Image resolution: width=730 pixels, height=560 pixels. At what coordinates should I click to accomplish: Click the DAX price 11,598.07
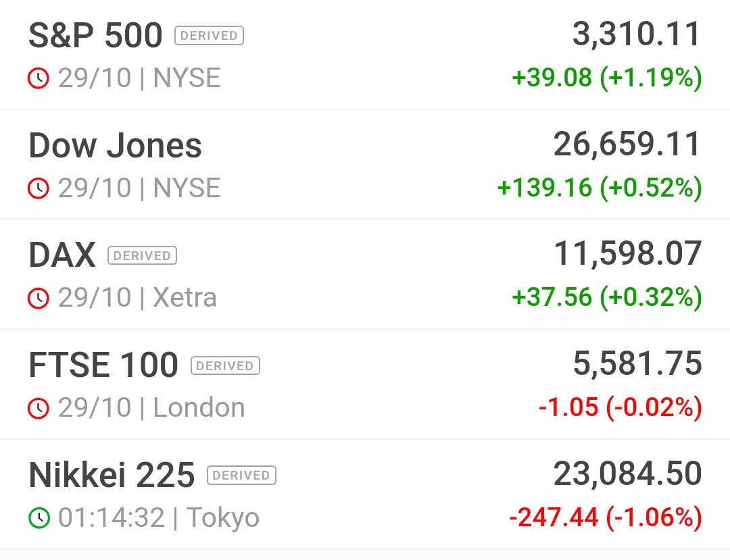tap(627, 254)
